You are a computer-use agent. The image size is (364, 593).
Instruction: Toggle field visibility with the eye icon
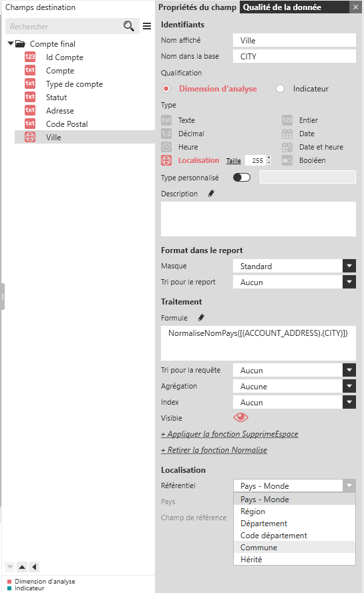click(x=240, y=417)
